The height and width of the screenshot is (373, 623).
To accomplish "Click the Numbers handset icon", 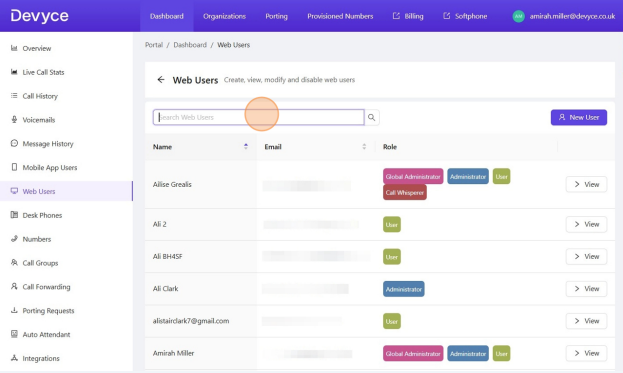I will [14, 239].
